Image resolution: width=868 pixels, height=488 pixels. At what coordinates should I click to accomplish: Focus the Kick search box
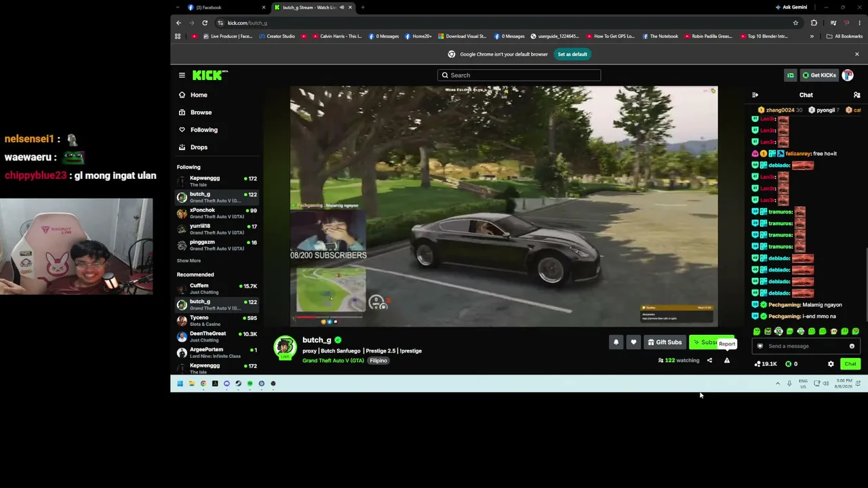519,75
